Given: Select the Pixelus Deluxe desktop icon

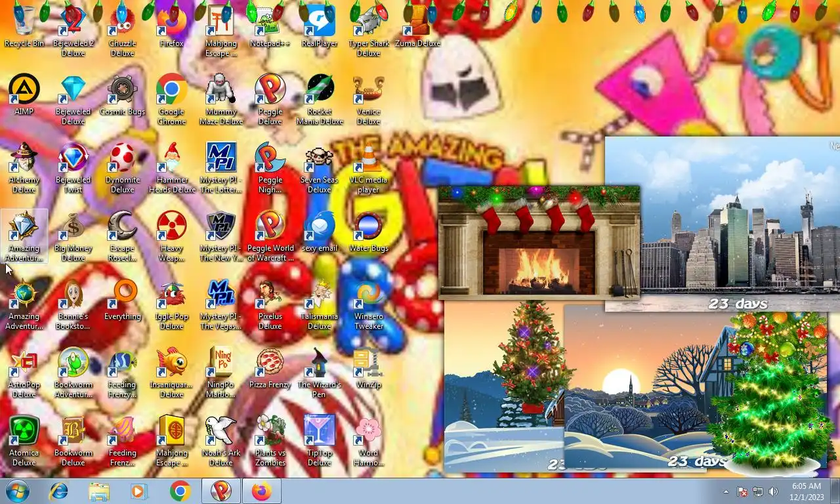Looking at the screenshot, I should [x=270, y=304].
